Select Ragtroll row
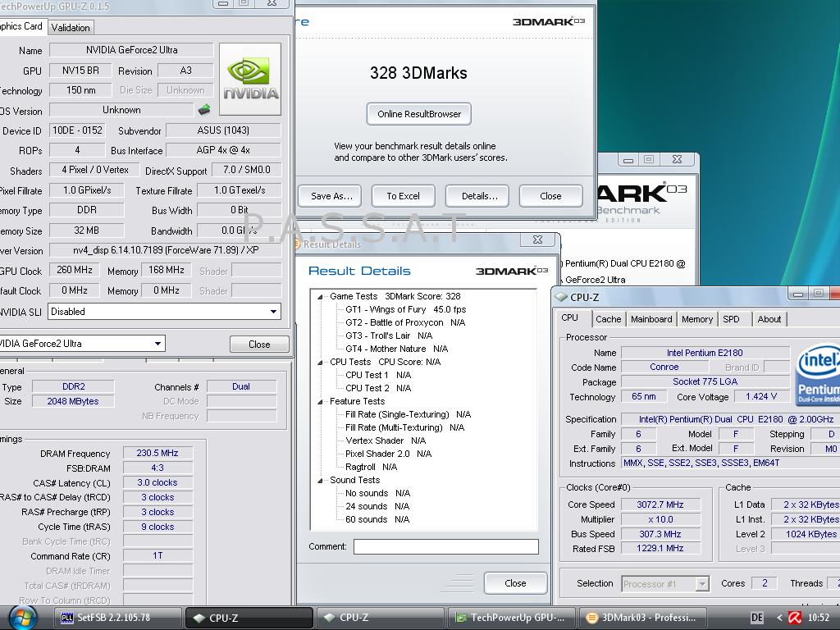 point(371,467)
